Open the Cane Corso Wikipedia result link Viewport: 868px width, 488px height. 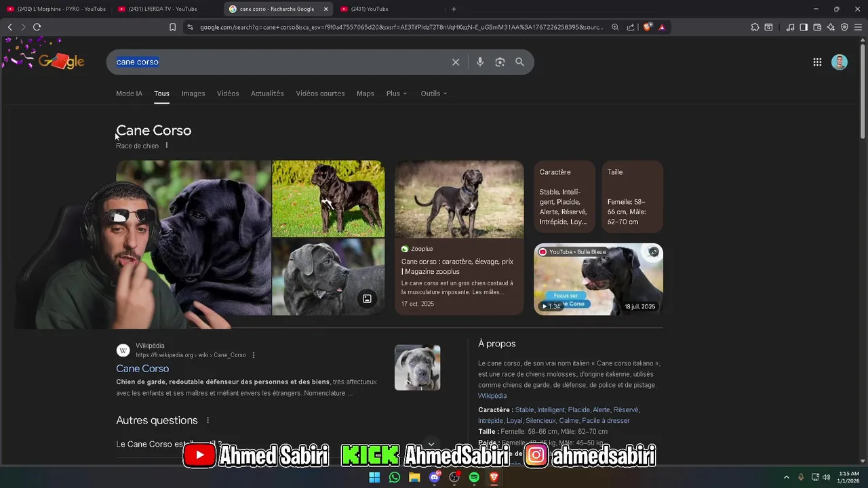(142, 369)
